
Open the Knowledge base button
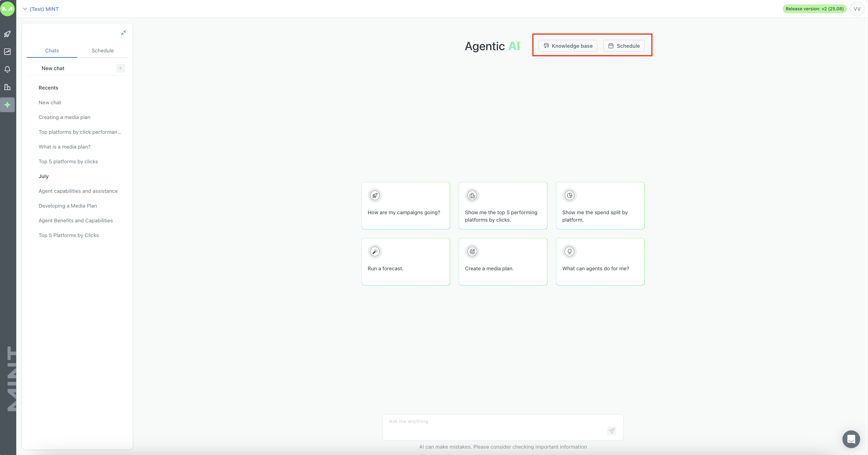click(x=568, y=46)
